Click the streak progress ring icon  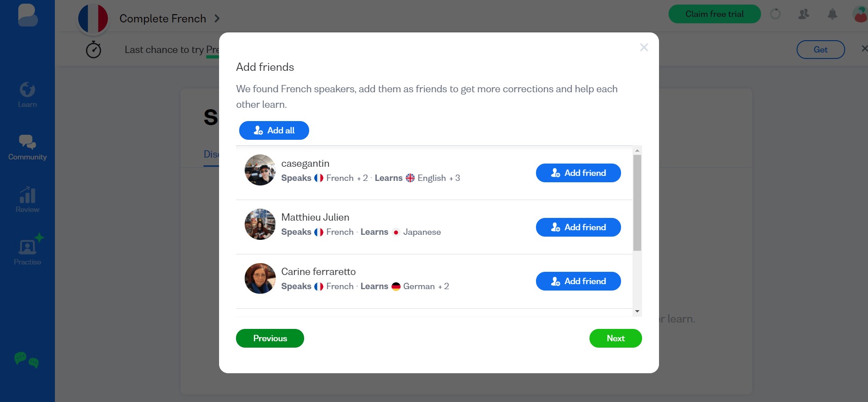(x=776, y=14)
